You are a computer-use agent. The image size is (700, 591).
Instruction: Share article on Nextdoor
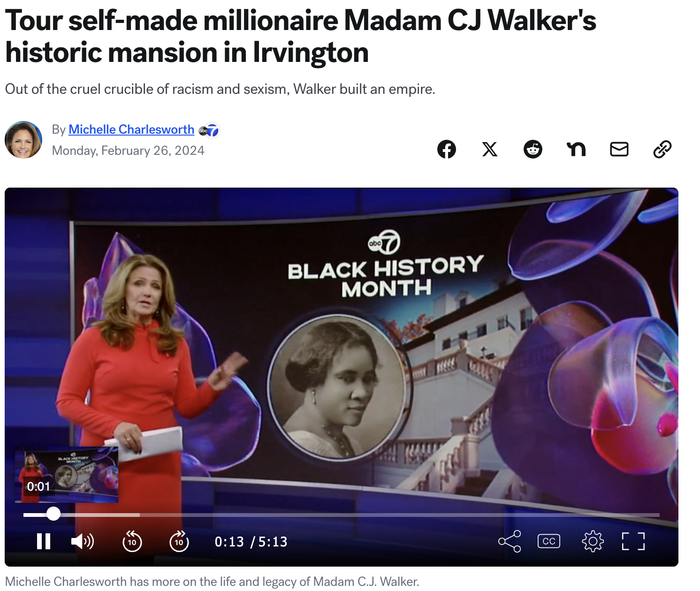click(x=576, y=149)
